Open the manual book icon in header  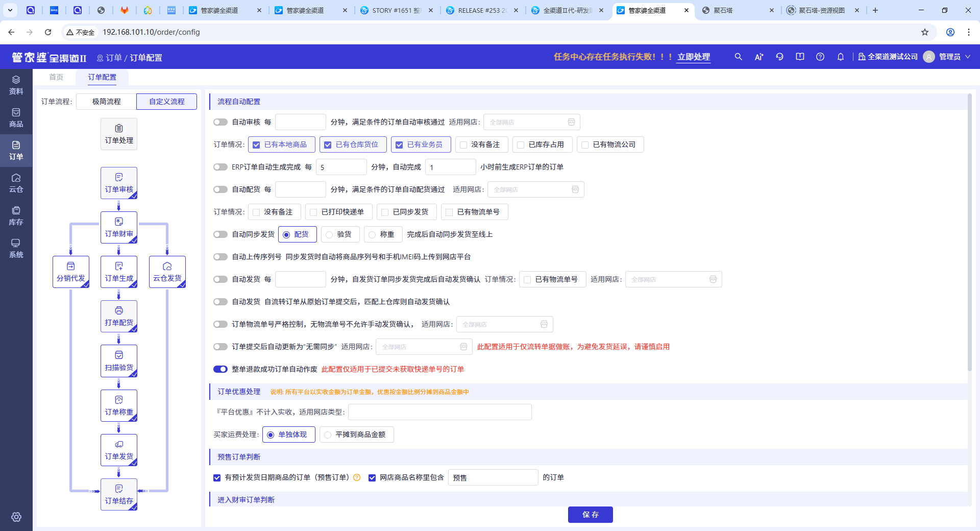(800, 57)
